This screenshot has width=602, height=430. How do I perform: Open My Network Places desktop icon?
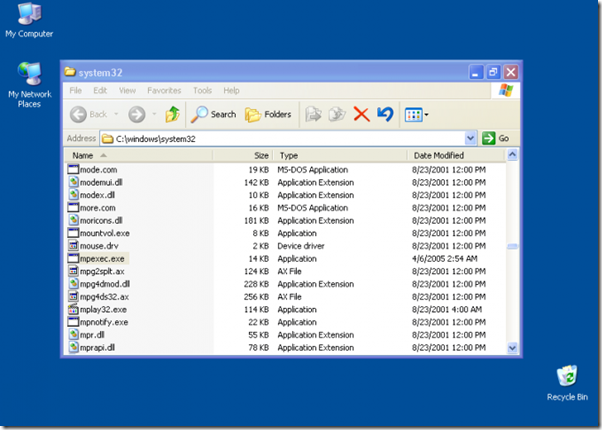[x=29, y=84]
